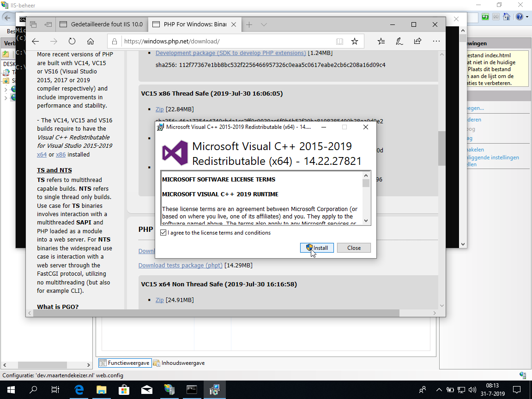
Task: Set these tabs aside icon
Action: 48,24
